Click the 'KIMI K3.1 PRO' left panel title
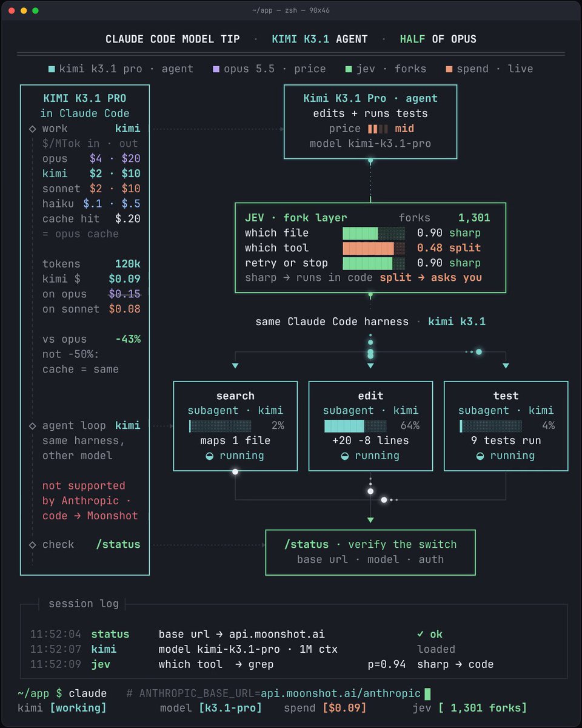The width and height of the screenshot is (582, 728). coord(85,98)
